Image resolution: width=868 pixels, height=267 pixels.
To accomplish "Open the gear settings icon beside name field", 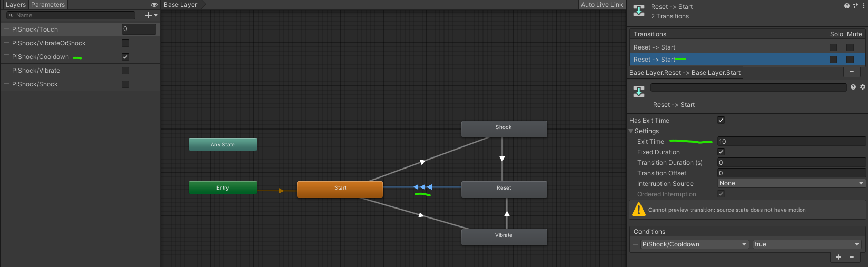I will click(x=863, y=87).
